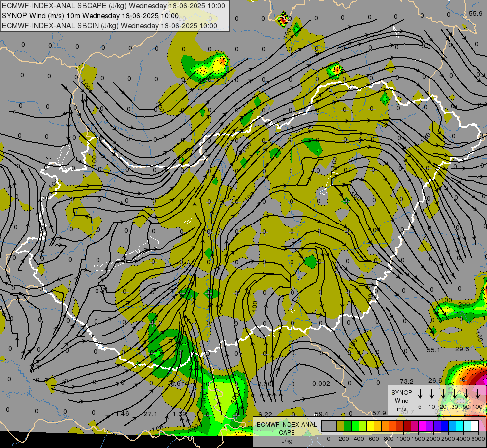
Task: Click the J/kg unit label in legend
Action: coord(287,441)
